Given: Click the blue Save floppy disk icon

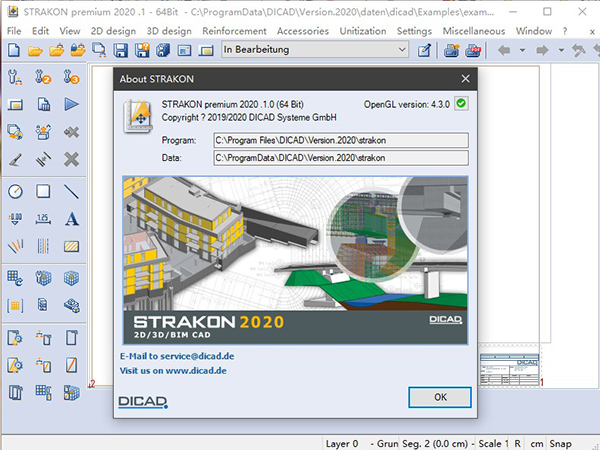Looking at the screenshot, I should (120, 50).
